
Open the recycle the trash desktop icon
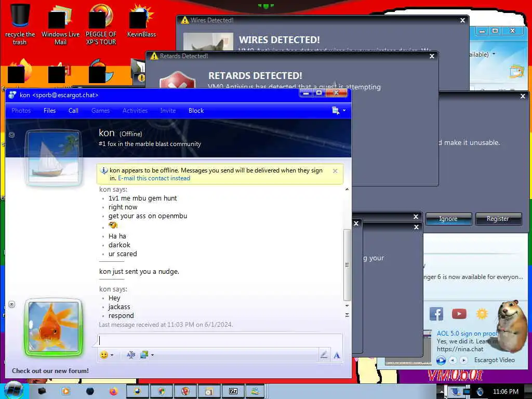[x=20, y=24]
